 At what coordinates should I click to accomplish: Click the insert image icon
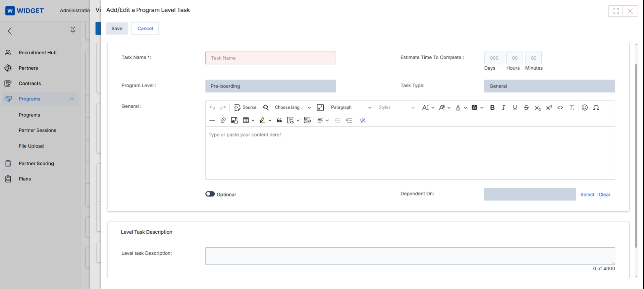click(234, 120)
